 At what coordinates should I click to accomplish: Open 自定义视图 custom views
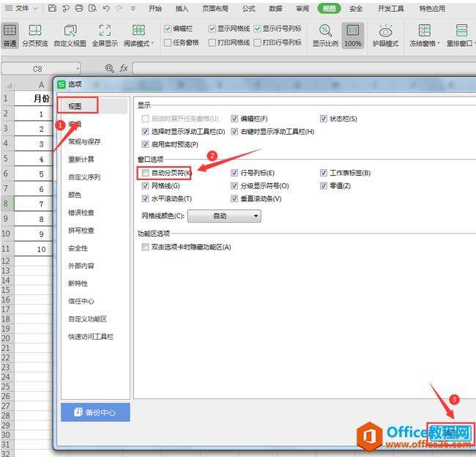(70, 36)
